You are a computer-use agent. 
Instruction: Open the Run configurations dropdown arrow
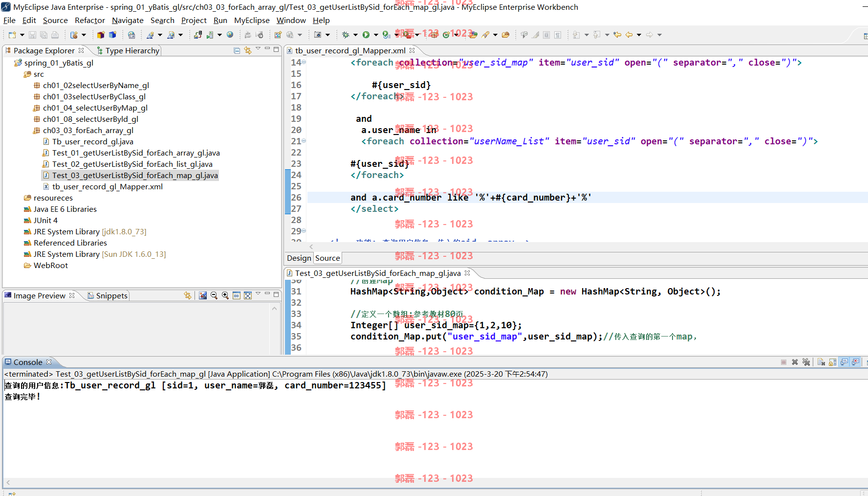click(376, 35)
